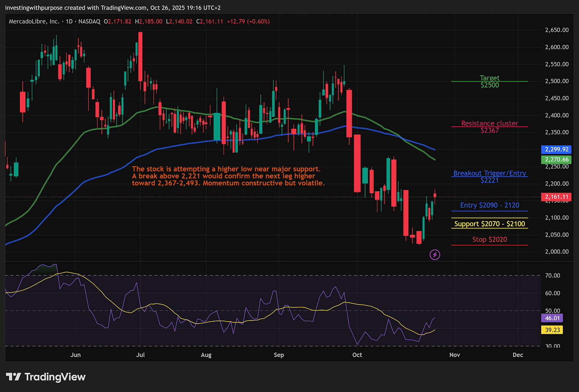Select the Stop $2020 label
The width and height of the screenshot is (579, 392).
tap(490, 239)
